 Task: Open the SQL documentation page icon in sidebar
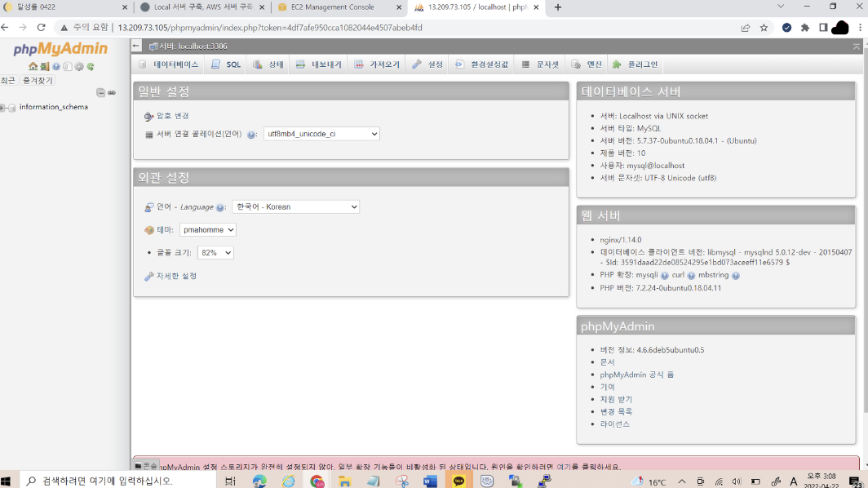tap(67, 66)
